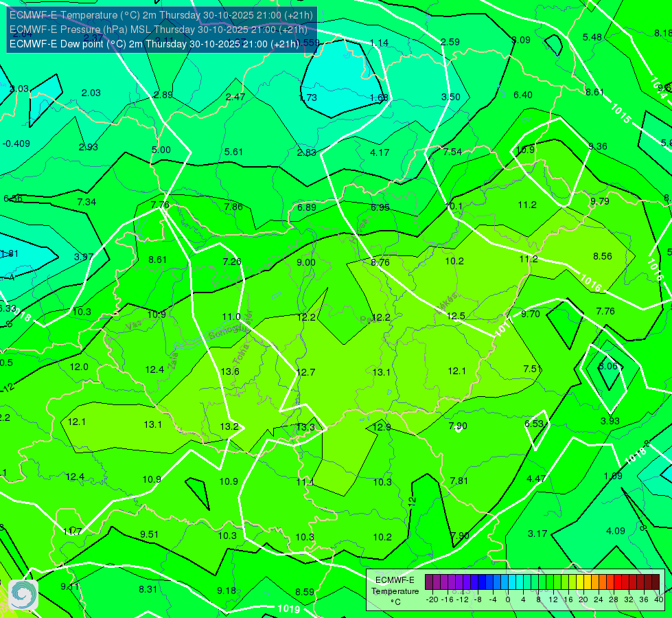Click the 3.06 temperature value
The image size is (672, 618).
[x=607, y=366]
